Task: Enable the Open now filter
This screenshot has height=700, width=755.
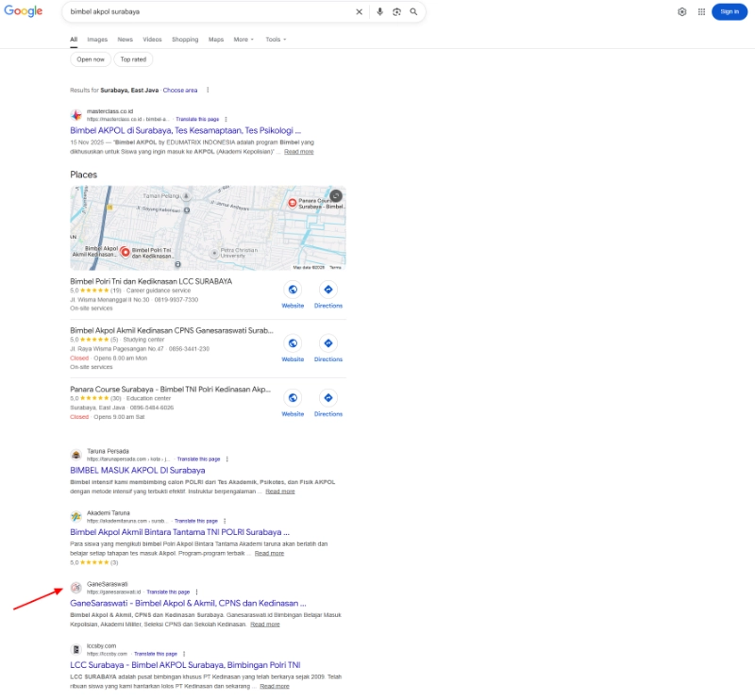Action: [90, 58]
